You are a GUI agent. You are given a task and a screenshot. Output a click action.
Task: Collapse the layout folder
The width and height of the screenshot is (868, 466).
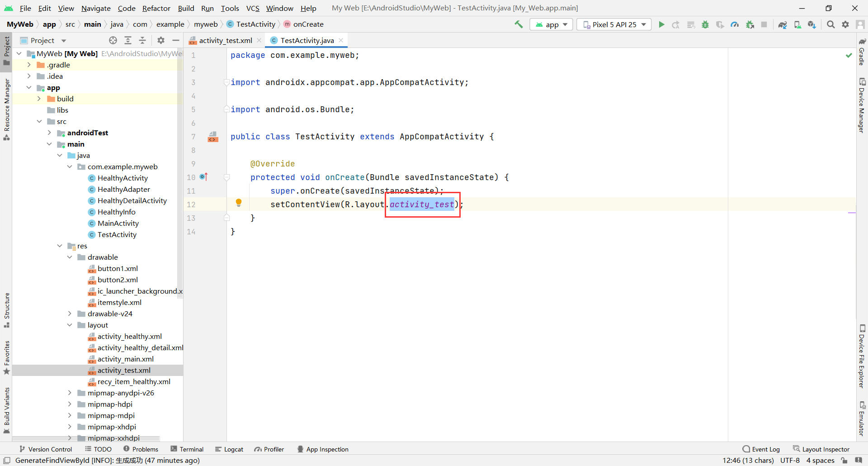point(69,325)
